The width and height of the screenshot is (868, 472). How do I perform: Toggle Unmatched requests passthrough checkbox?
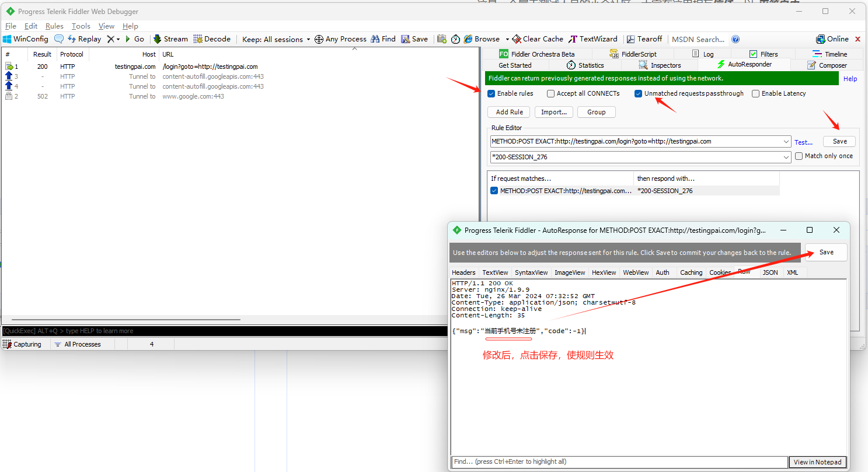click(639, 93)
